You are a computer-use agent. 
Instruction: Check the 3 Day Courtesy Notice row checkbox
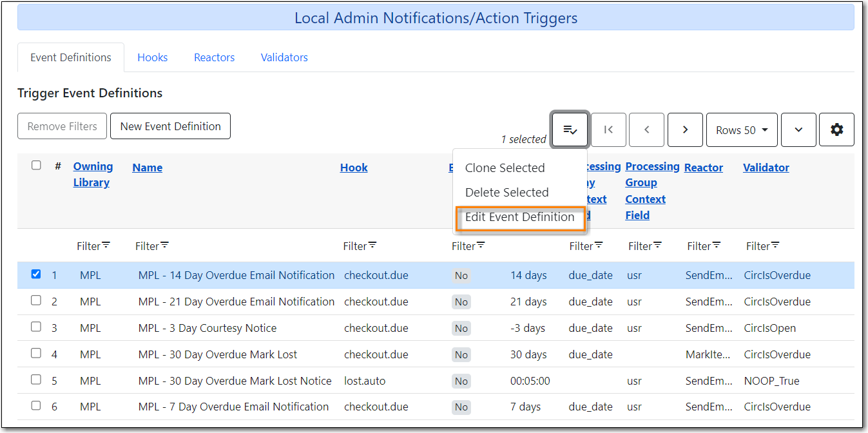point(36,327)
